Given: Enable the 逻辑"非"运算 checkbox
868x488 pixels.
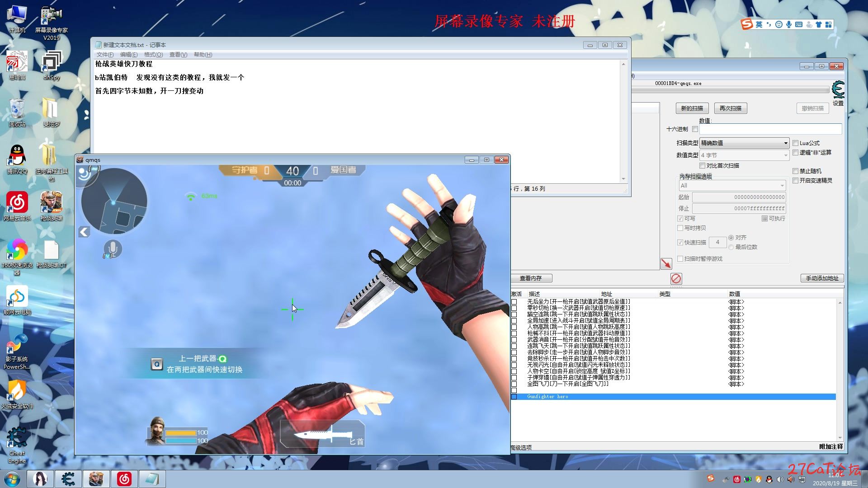Looking at the screenshot, I should [795, 153].
